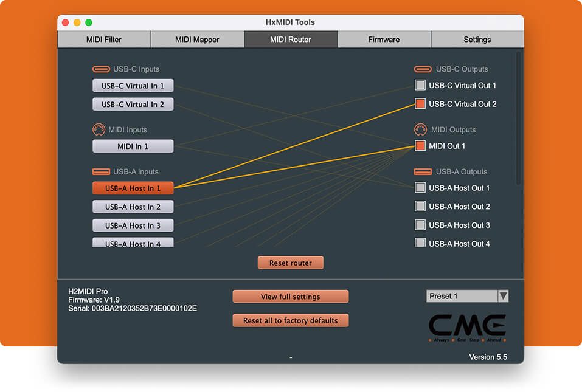Click the CME logo
582x392 pixels.
pyautogui.click(x=466, y=327)
